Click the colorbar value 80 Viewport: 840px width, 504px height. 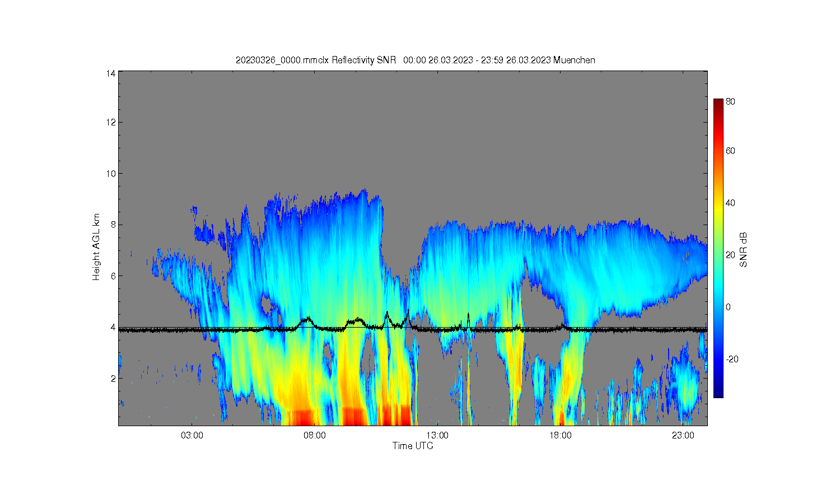click(x=731, y=102)
